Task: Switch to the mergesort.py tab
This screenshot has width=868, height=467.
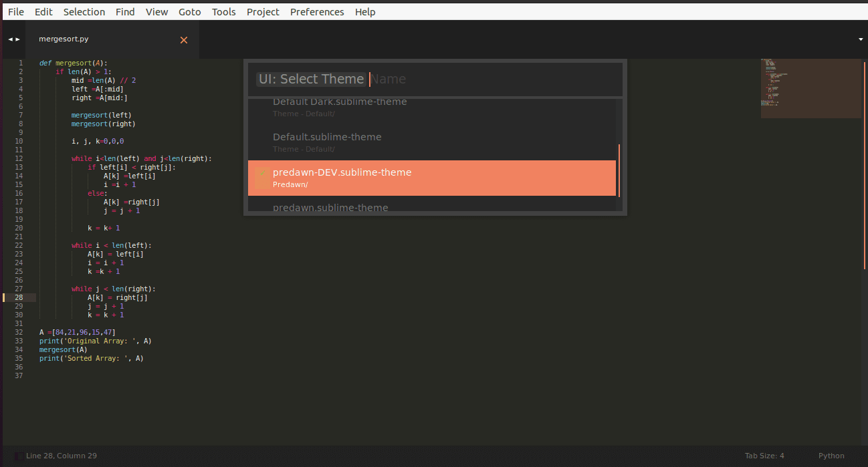Action: point(64,40)
